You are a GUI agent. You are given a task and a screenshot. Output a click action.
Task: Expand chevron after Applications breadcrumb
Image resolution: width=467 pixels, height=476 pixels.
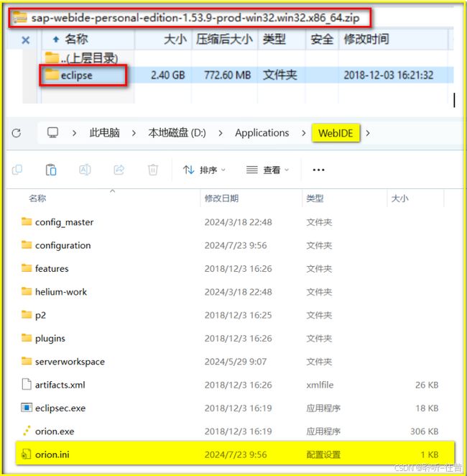click(x=303, y=133)
